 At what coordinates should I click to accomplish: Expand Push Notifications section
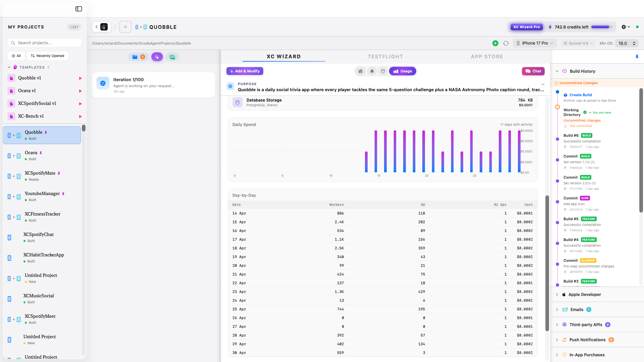[x=557, y=340]
